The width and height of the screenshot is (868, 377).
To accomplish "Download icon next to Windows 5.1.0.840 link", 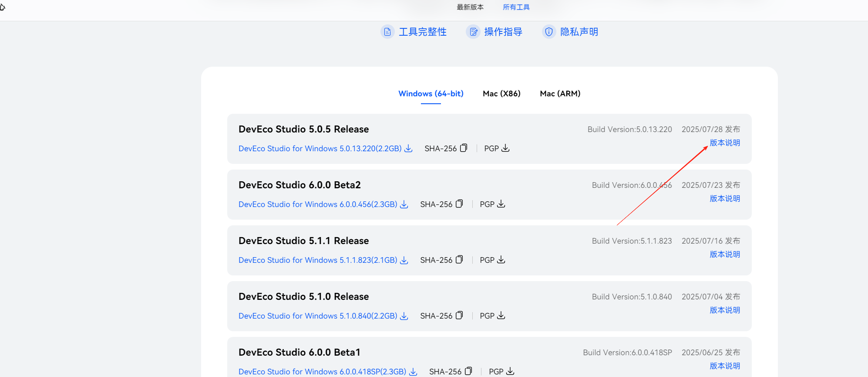I will pyautogui.click(x=404, y=316).
